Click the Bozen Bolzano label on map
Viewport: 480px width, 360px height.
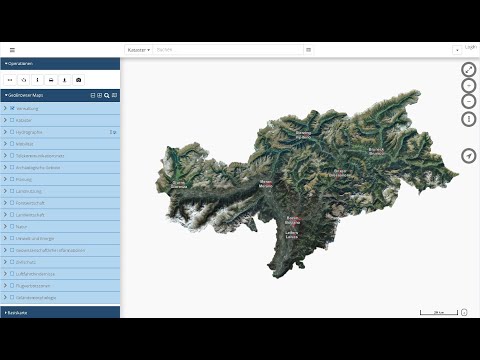point(293,220)
